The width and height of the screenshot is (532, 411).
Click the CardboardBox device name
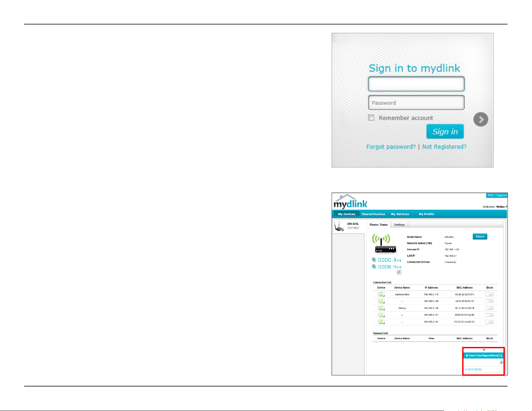coord(402,295)
